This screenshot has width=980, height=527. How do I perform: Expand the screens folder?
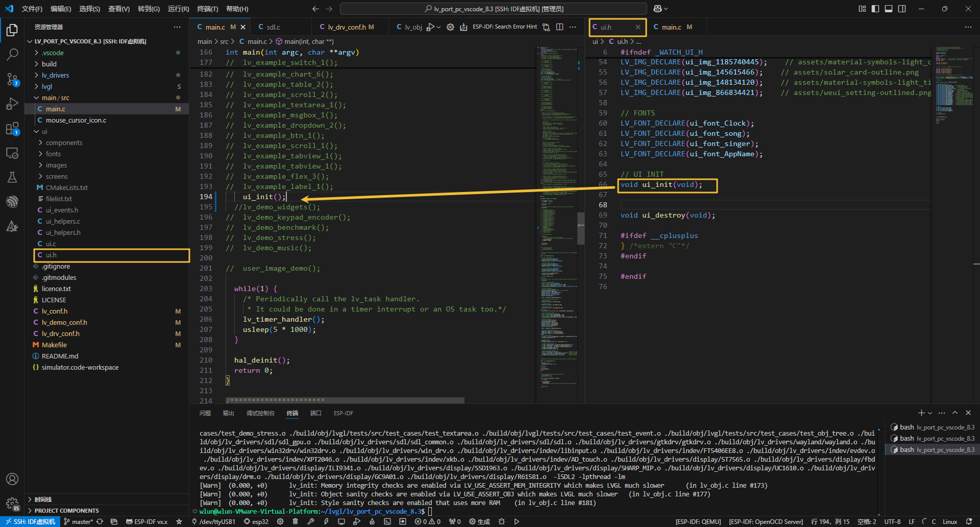coord(107,176)
